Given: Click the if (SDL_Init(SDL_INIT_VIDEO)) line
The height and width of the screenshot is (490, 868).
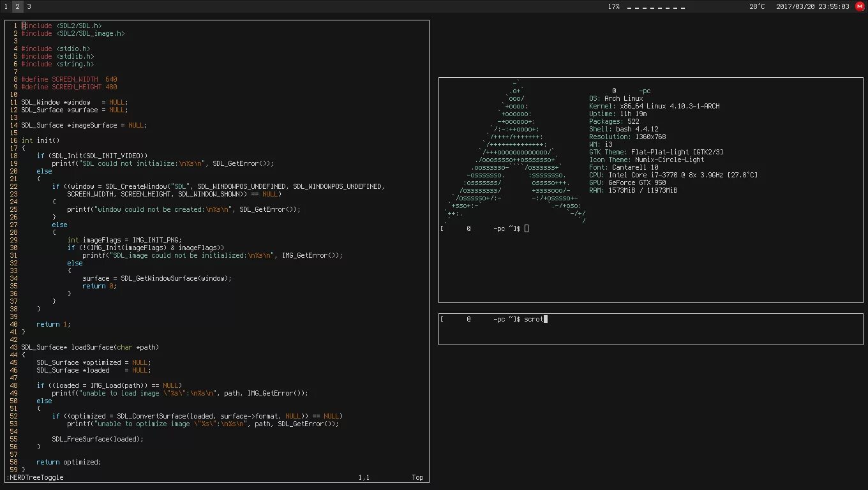Looking at the screenshot, I should pos(92,156).
